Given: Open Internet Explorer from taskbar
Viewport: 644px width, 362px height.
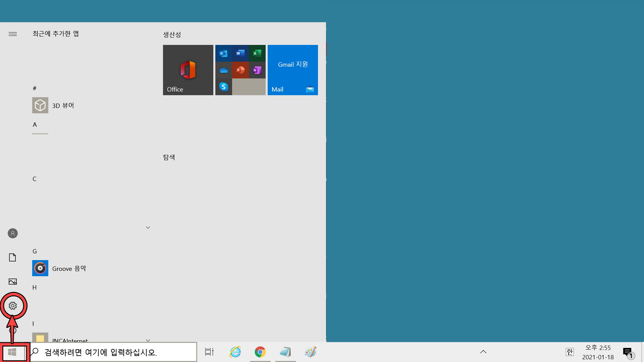Looking at the screenshot, I should pyautogui.click(x=235, y=352).
